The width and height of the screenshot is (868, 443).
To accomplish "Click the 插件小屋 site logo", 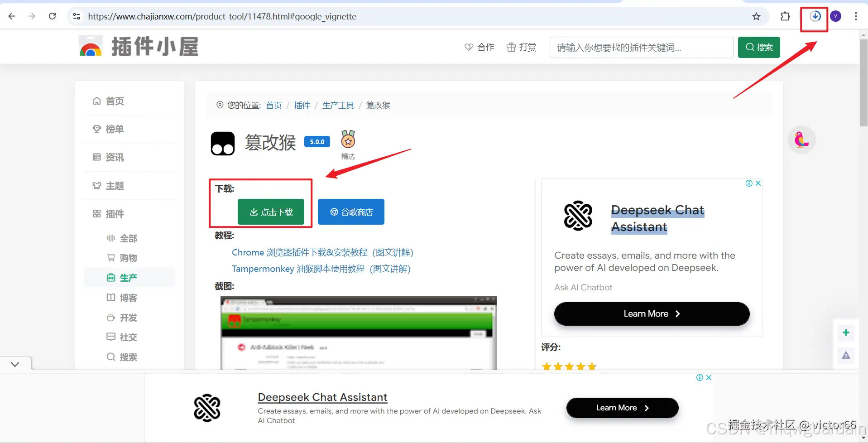I will tap(139, 47).
